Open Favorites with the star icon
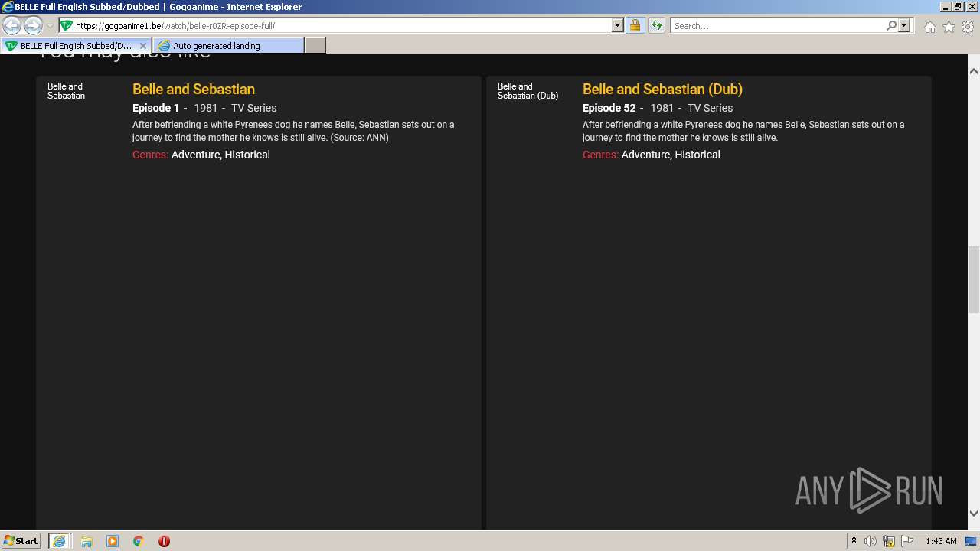The image size is (980, 551). (x=949, y=27)
